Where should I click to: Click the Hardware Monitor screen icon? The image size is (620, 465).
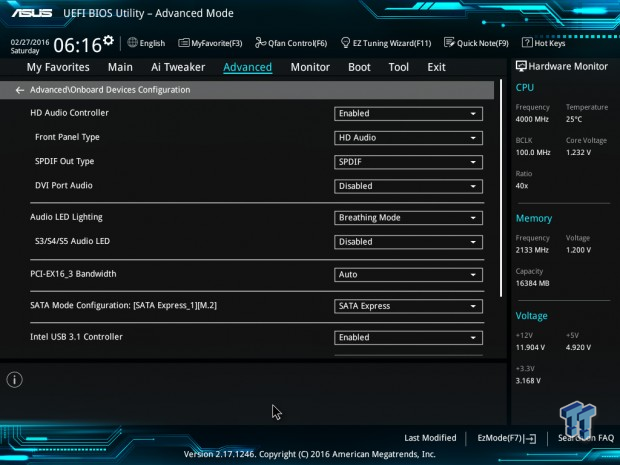coord(521,66)
